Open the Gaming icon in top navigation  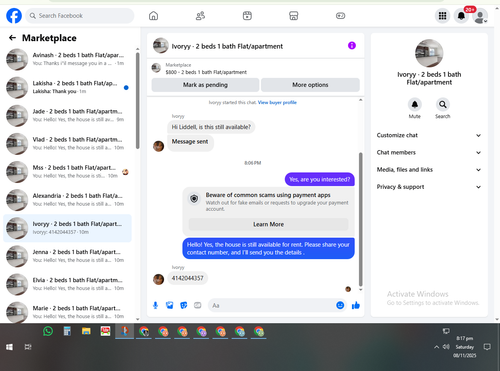click(340, 16)
